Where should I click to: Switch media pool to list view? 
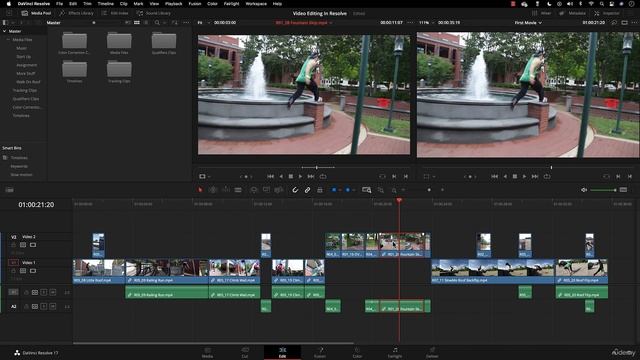pos(146,23)
